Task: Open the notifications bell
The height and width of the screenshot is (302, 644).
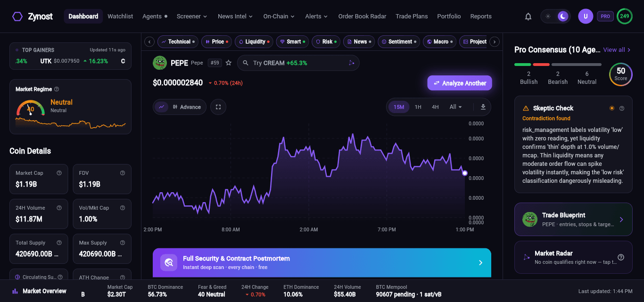Action: [528, 16]
